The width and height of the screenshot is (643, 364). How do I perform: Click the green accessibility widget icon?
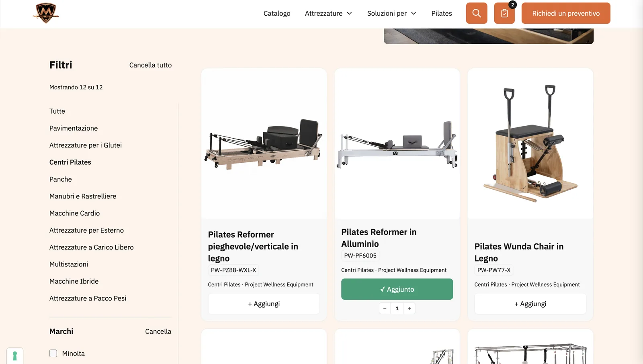point(15,356)
